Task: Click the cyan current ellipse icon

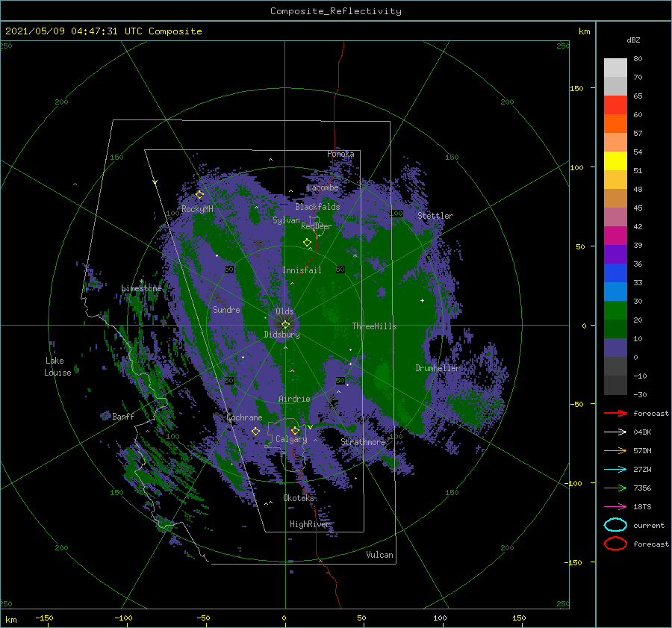Action: click(615, 525)
